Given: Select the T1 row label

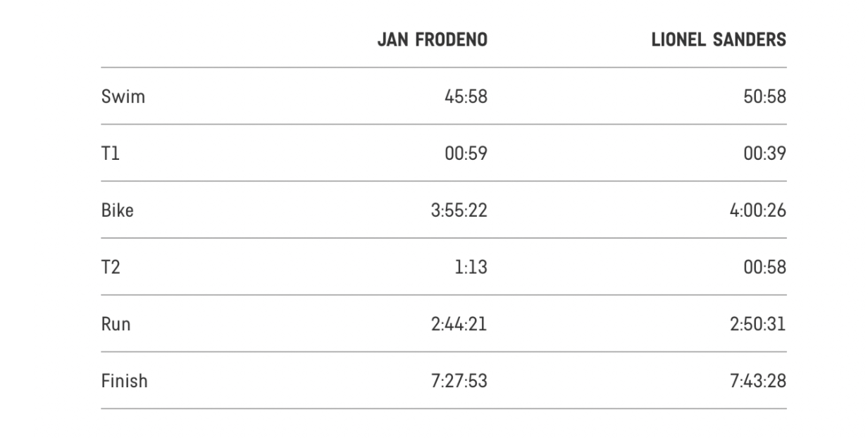Looking at the screenshot, I should click(111, 154).
